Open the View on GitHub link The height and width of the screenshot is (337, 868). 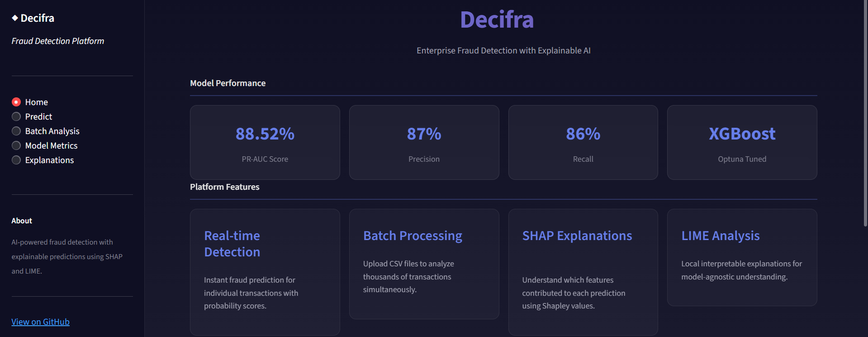40,322
